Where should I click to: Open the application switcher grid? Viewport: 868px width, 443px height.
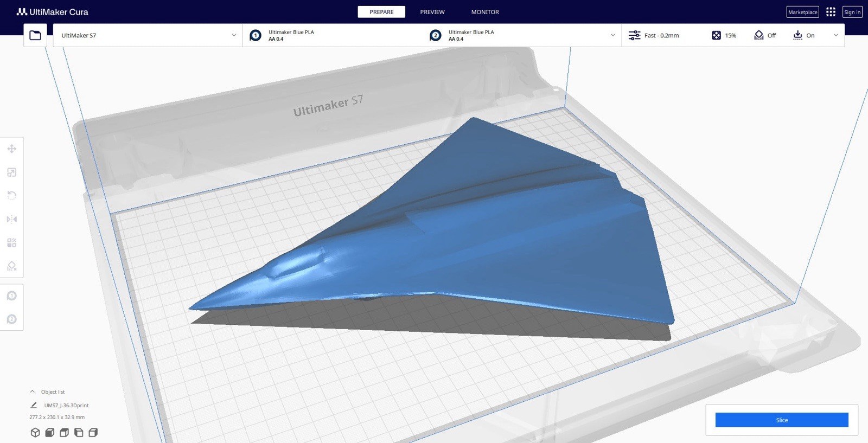(831, 12)
